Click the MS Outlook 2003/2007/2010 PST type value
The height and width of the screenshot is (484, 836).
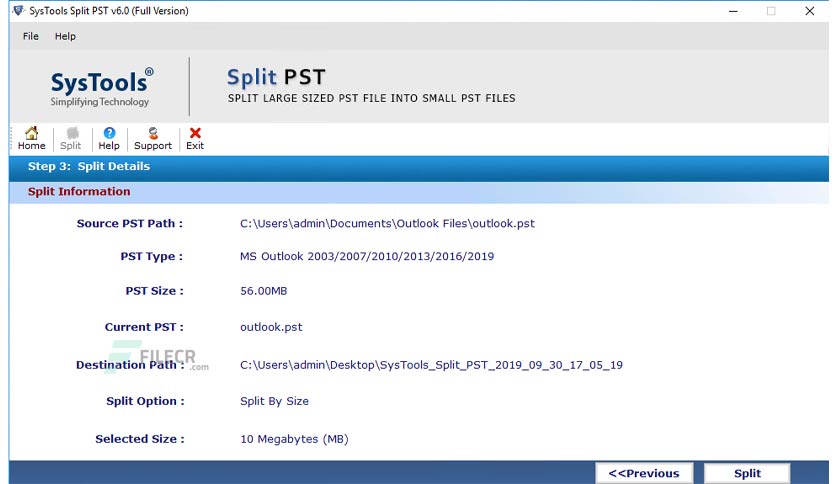367,256
